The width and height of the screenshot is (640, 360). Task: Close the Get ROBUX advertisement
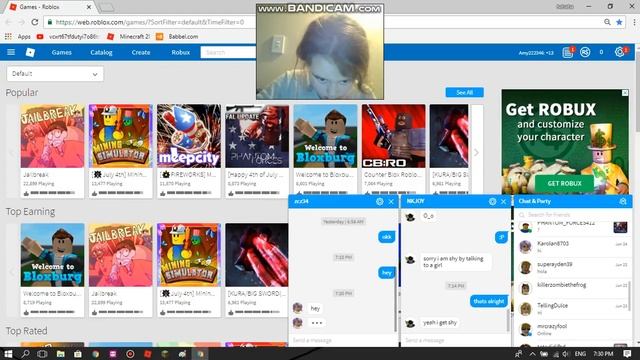coord(625,93)
